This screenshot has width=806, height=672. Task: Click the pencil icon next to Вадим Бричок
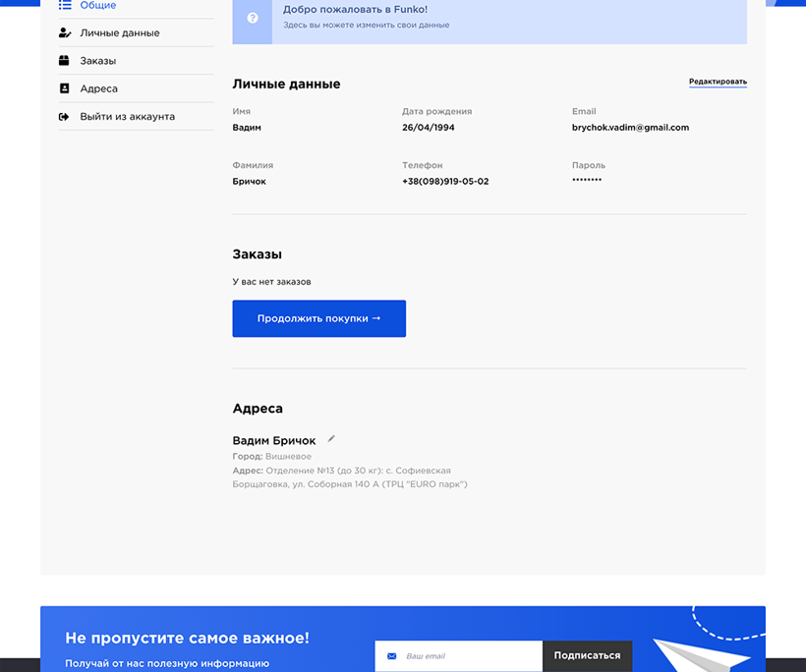(331, 439)
